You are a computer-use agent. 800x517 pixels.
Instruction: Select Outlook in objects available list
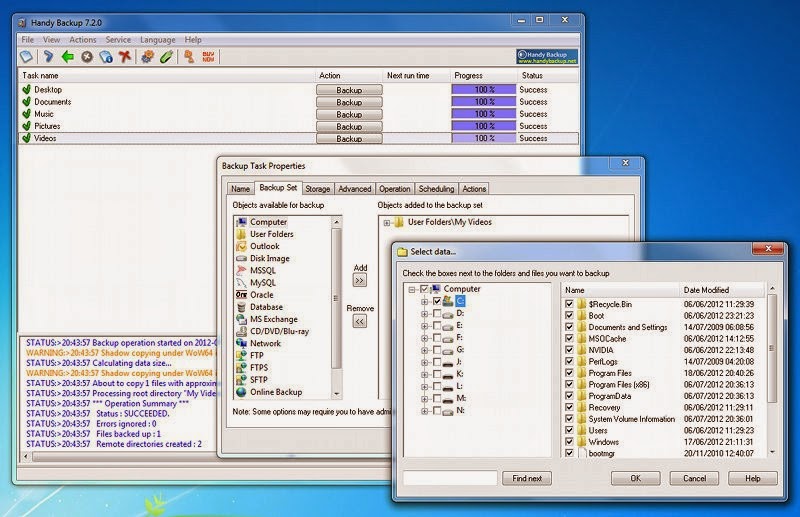click(x=264, y=246)
